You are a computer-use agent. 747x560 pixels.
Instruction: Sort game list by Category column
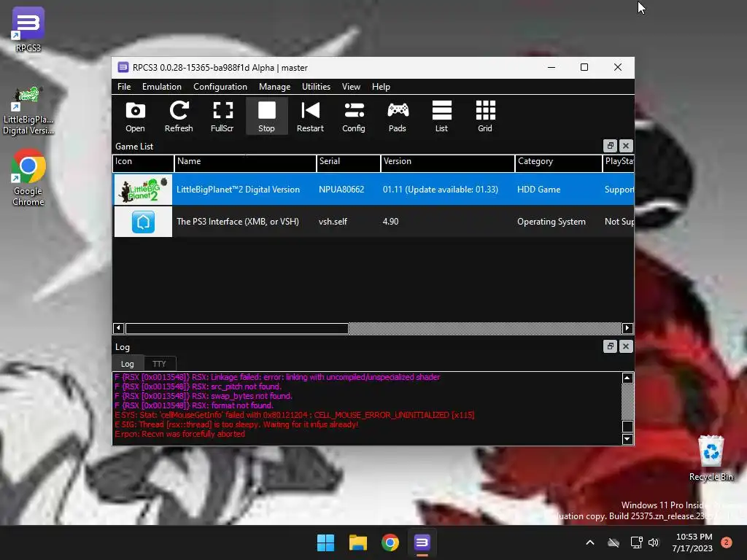558,162
